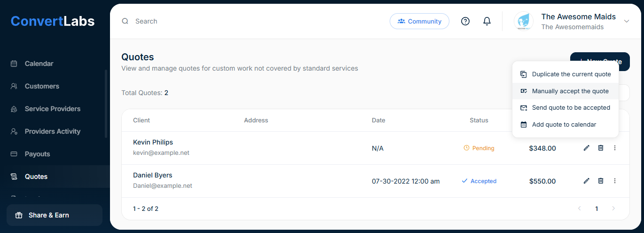644x233 pixels.
Task: Navigate to Service Providers in sidebar
Action: pyautogui.click(x=53, y=109)
